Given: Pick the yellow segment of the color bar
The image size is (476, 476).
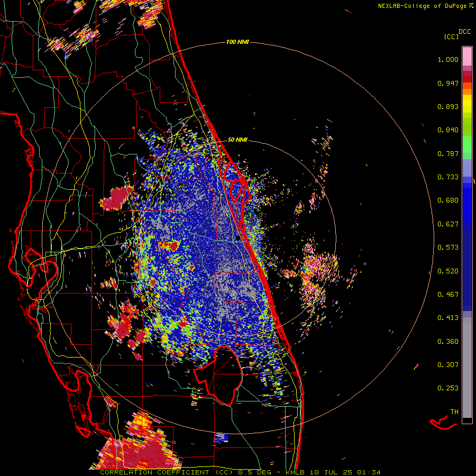Looking at the screenshot, I should [x=467, y=104].
